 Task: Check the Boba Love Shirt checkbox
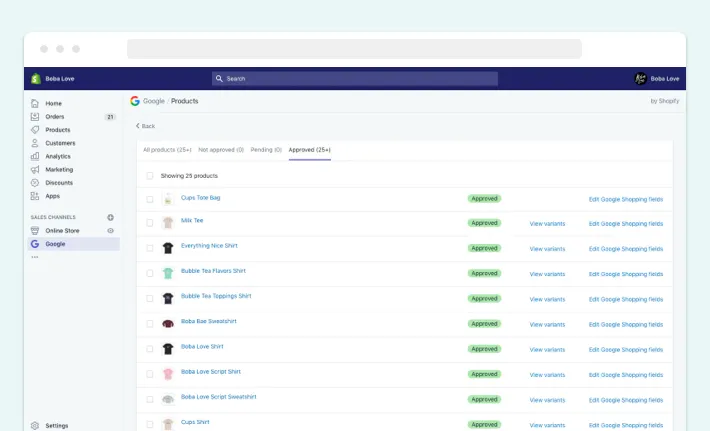[150, 349]
